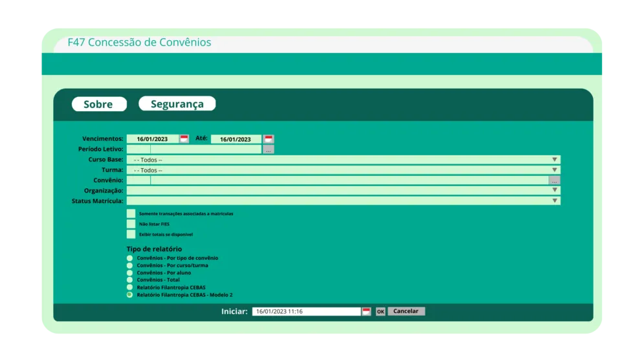Select Convênios - Por aluno radio option

(129, 273)
